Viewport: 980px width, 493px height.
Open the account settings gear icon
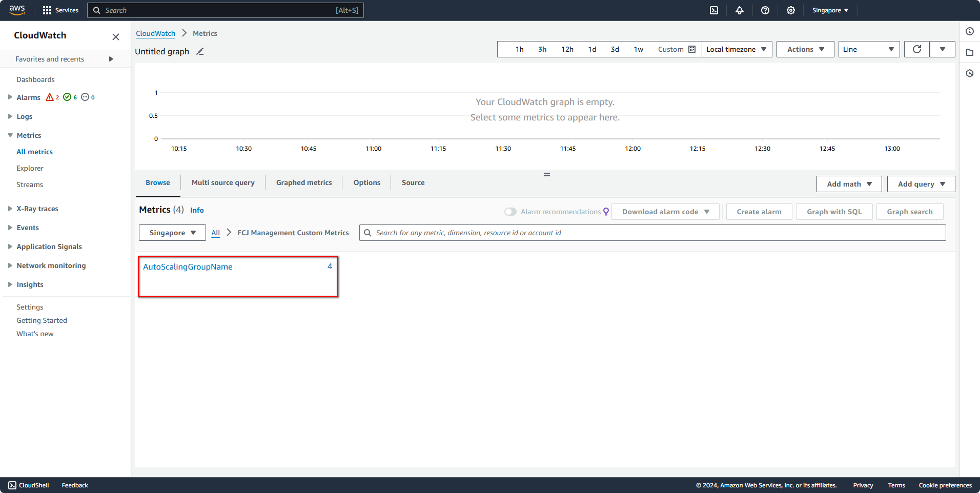click(791, 10)
